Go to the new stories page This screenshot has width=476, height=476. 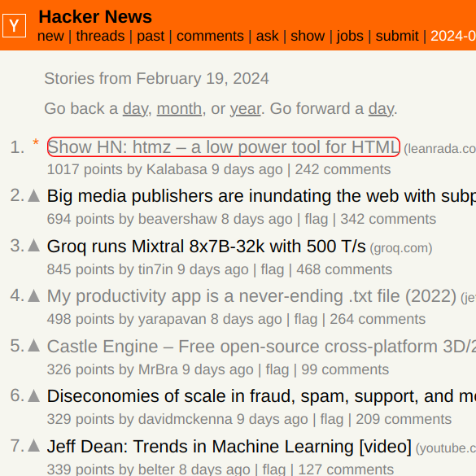coord(50,36)
